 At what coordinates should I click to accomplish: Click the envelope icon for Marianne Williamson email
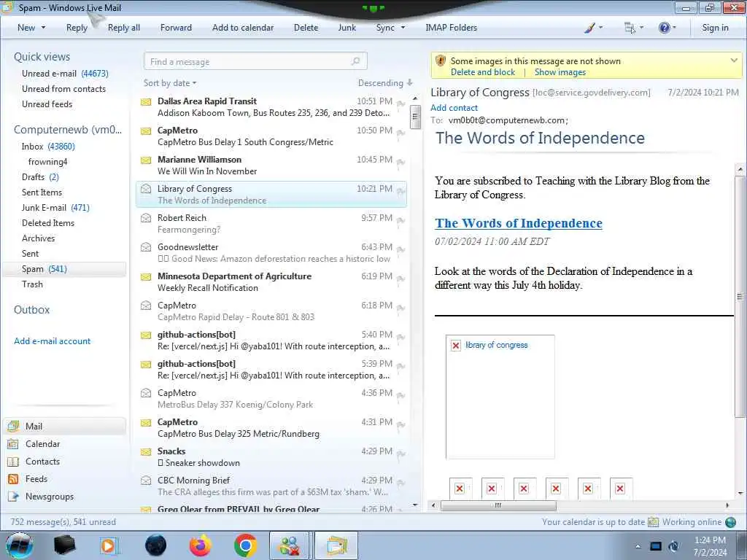[x=146, y=160]
